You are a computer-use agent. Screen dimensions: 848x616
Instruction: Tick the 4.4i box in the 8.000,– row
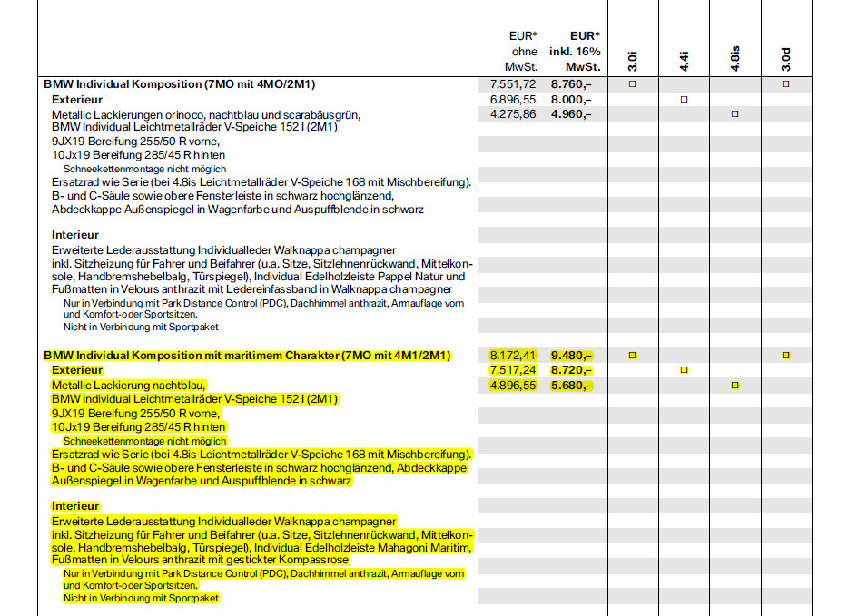click(685, 100)
